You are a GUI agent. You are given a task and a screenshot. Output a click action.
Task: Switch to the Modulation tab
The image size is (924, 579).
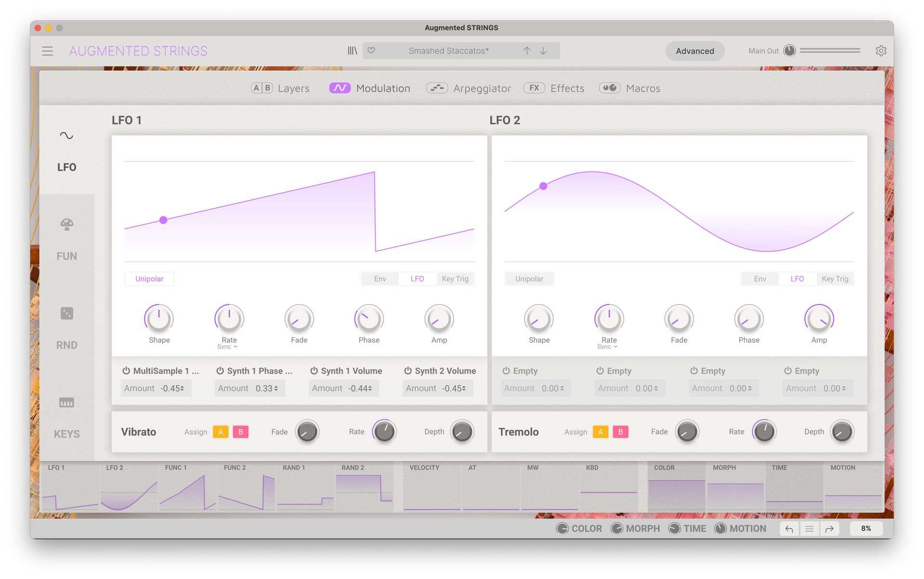[370, 88]
